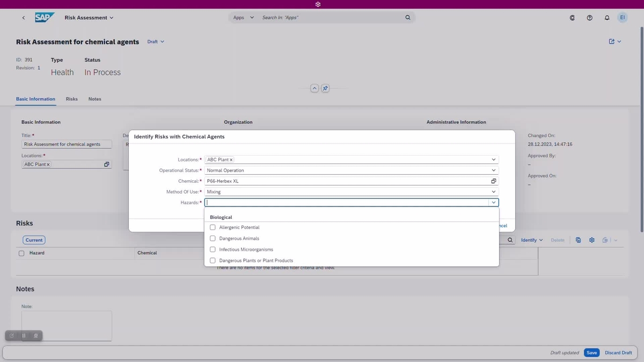
Task: Open the search magnifier in the Risks table
Action: [509, 240]
